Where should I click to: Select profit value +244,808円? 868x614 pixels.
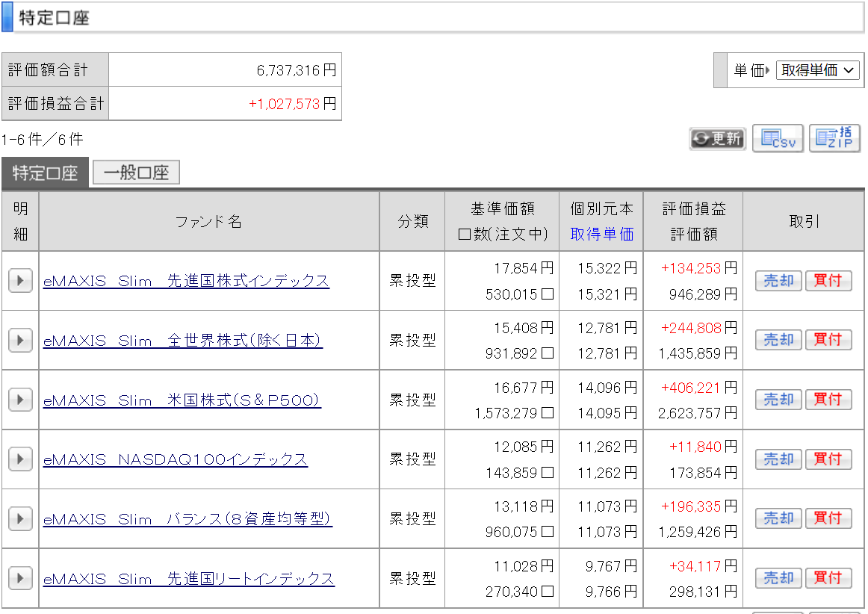(699, 329)
